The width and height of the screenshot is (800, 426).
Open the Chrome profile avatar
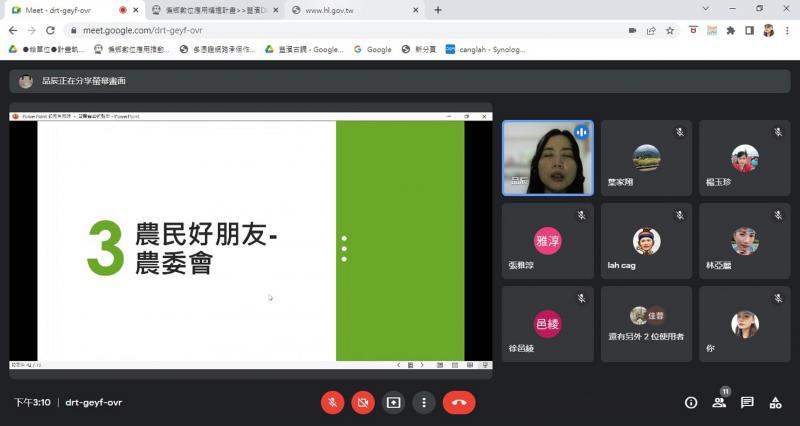(769, 31)
